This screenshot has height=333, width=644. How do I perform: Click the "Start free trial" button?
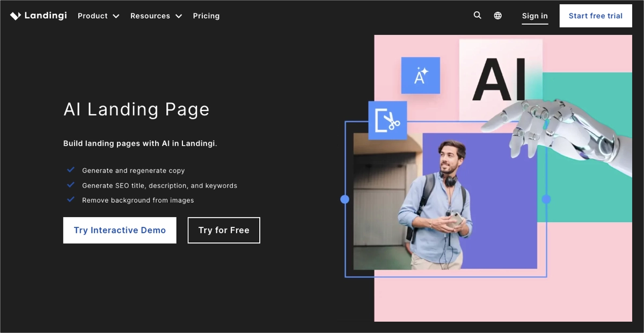coord(596,16)
